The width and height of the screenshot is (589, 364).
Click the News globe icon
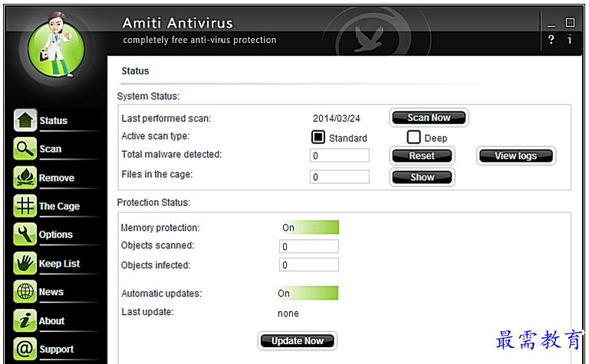[x=25, y=291]
